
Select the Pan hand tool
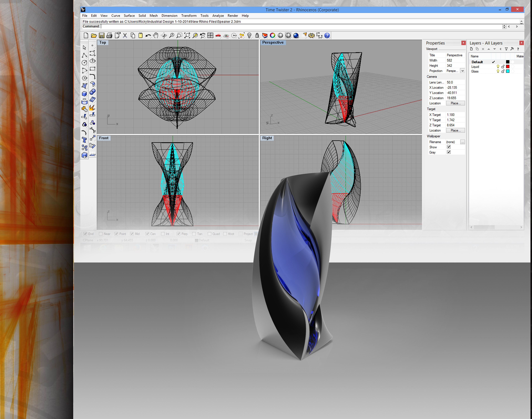pos(156,36)
